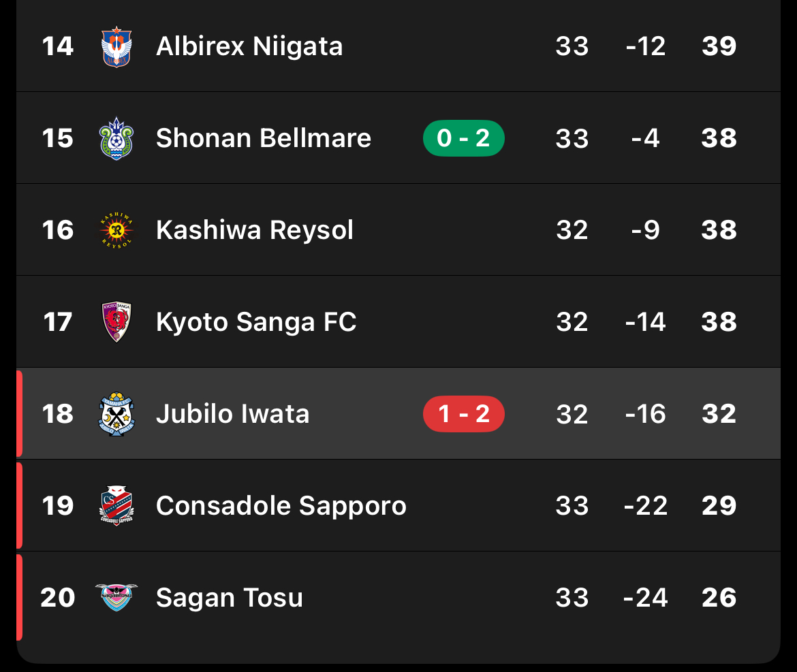Click the red relegation marker beside rank 19
Image resolution: width=797 pixels, height=672 pixels.
(19, 506)
